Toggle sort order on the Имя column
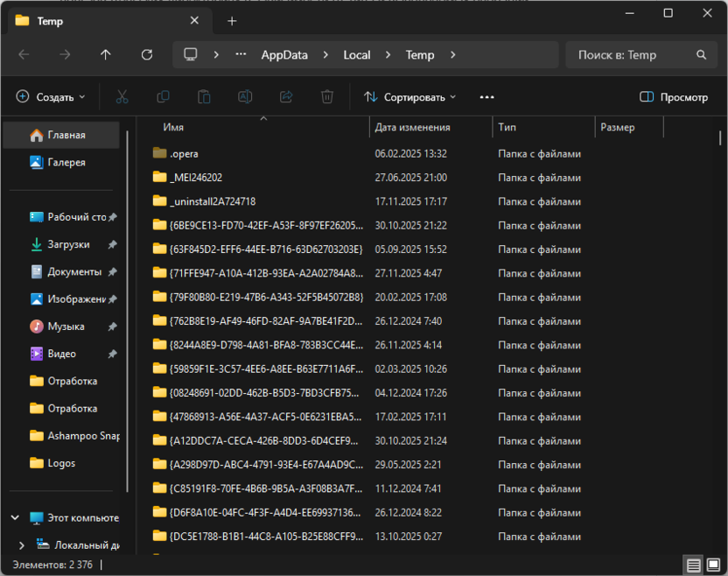This screenshot has width=728, height=576. point(172,127)
